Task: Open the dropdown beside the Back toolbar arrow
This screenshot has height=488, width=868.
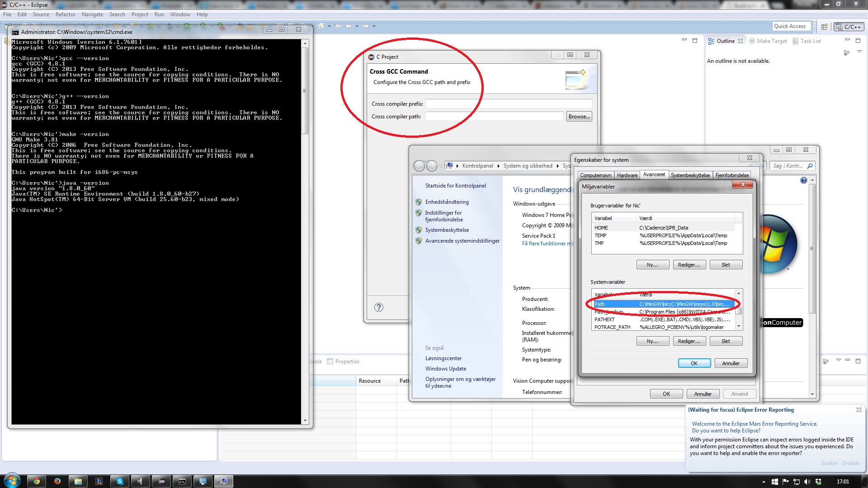Action: pyautogui.click(x=357, y=26)
